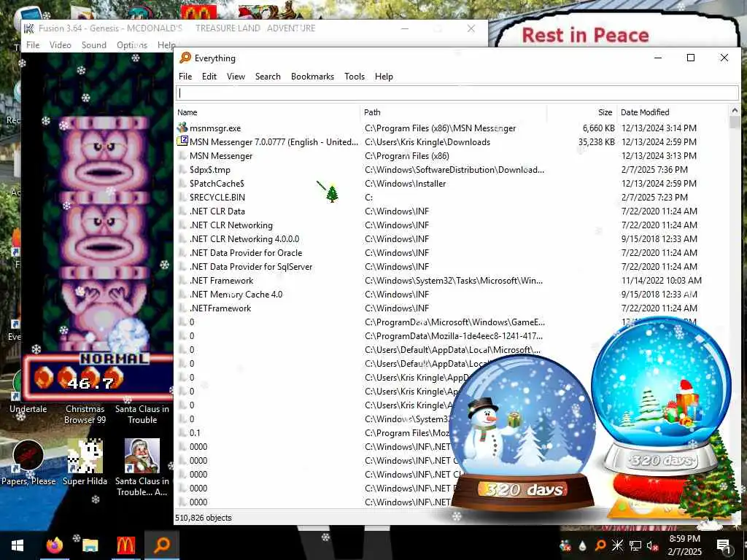Click the network tray icon
This screenshot has height=560, width=747.
click(x=635, y=545)
